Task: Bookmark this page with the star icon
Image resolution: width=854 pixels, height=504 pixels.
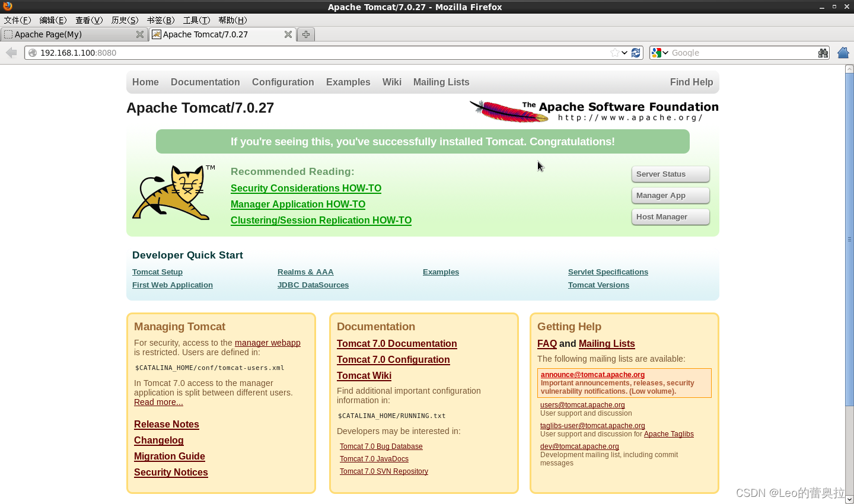Action: pyautogui.click(x=615, y=53)
